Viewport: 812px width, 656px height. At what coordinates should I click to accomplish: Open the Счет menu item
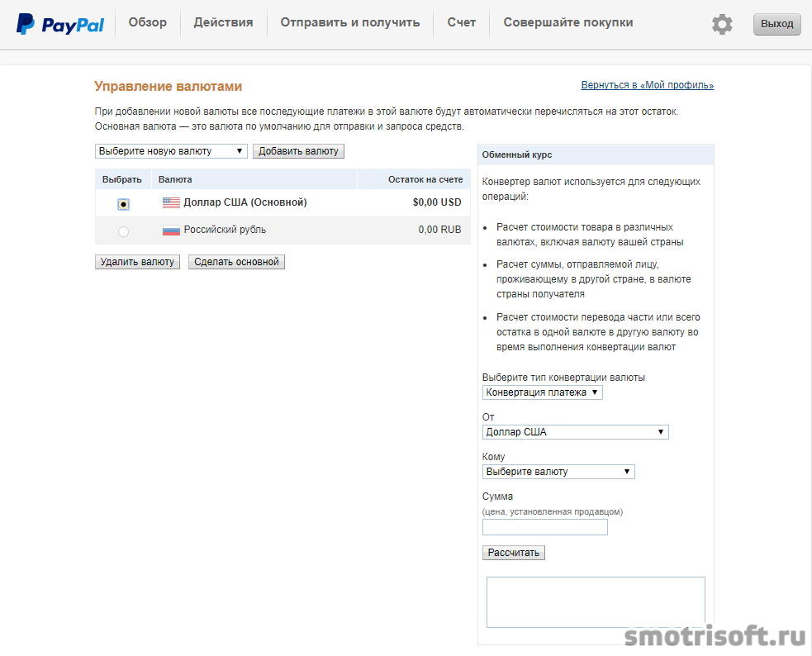[x=462, y=23]
